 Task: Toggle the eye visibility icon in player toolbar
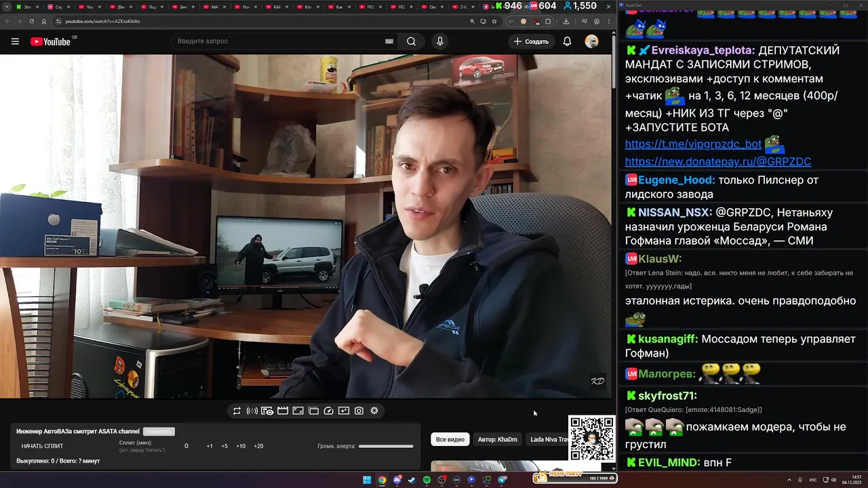pos(267,411)
